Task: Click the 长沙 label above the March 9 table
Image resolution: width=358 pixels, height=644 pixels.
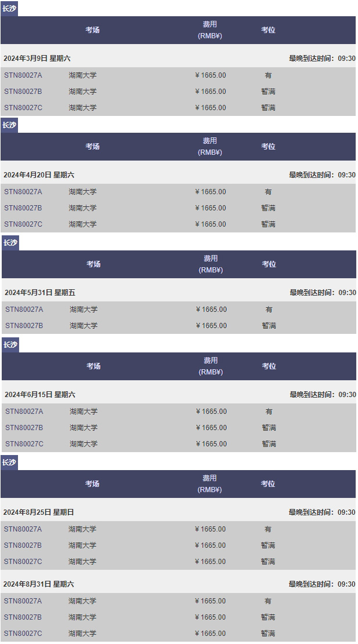Action: [9, 9]
